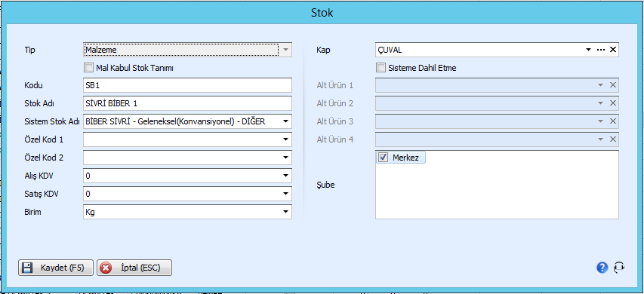The width and height of the screenshot is (644, 294).
Task: Click the İptal (ESC) cancel button
Action: point(134,268)
